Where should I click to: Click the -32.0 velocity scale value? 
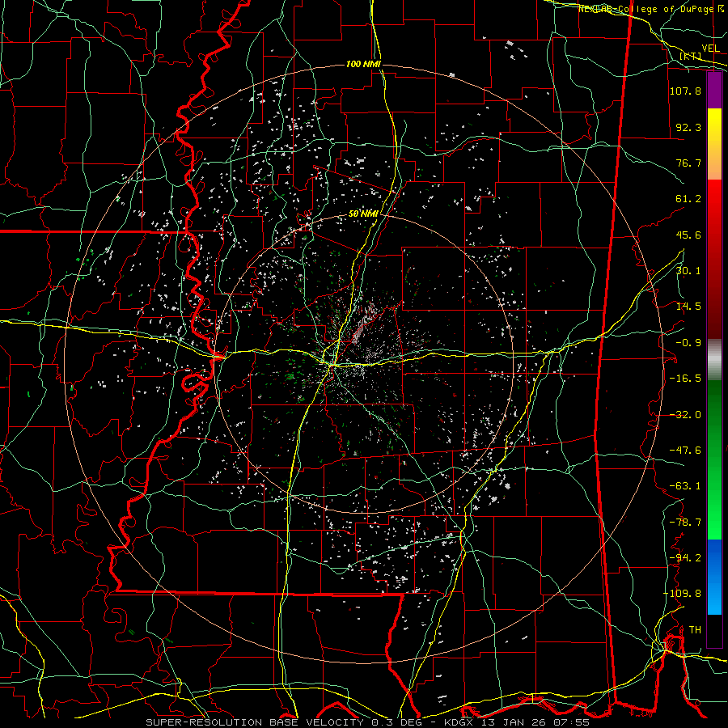pyautogui.click(x=685, y=415)
